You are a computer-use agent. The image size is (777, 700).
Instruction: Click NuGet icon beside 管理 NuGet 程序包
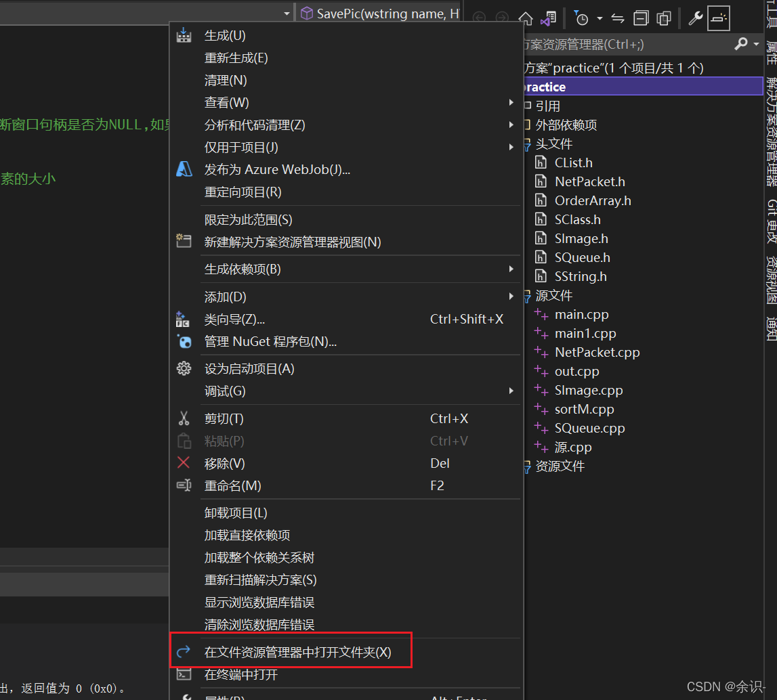(184, 342)
